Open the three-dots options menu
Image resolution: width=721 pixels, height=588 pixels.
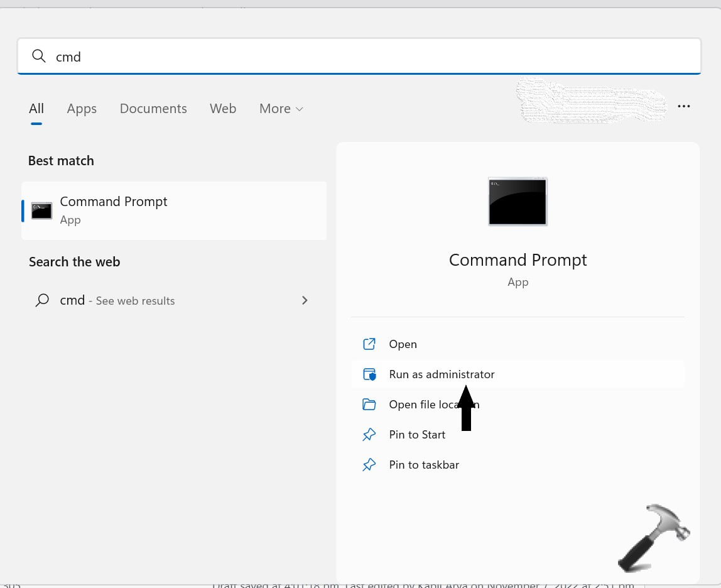pos(684,107)
